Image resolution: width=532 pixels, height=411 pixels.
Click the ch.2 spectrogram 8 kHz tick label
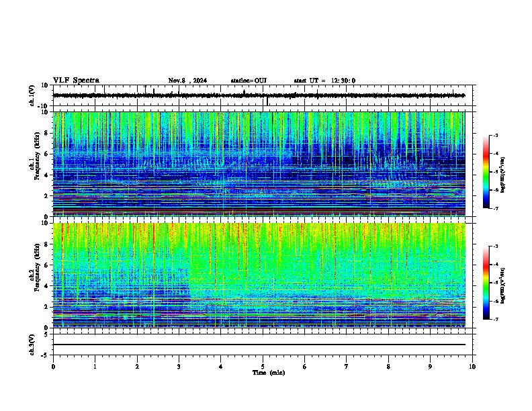tap(47, 244)
